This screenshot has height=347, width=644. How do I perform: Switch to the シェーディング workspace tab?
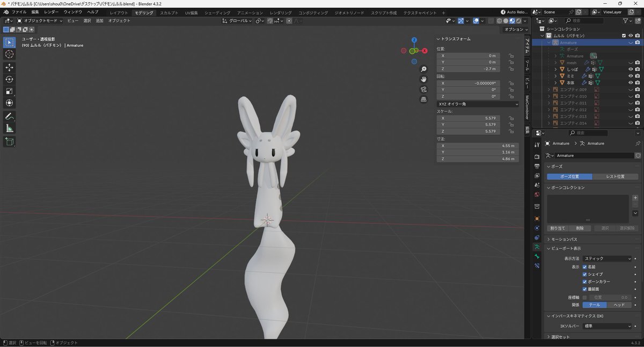point(217,12)
